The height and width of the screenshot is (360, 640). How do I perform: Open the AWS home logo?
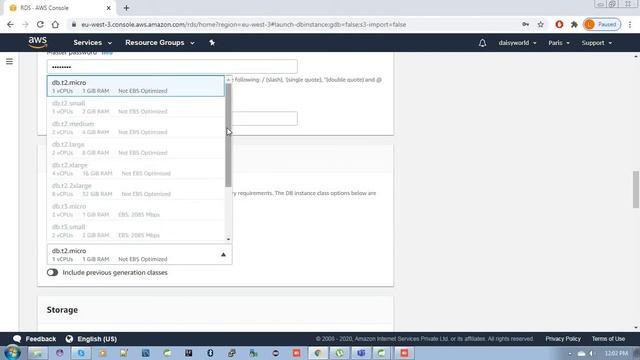pos(38,42)
